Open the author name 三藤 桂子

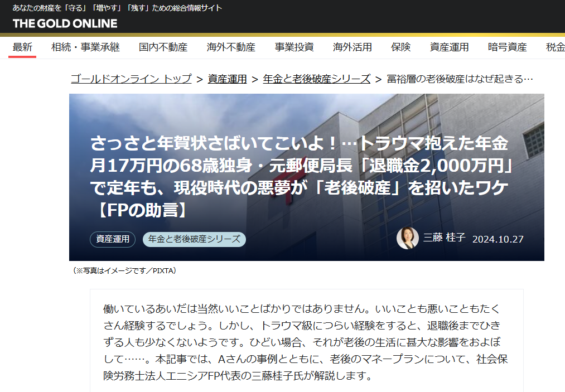tap(445, 238)
